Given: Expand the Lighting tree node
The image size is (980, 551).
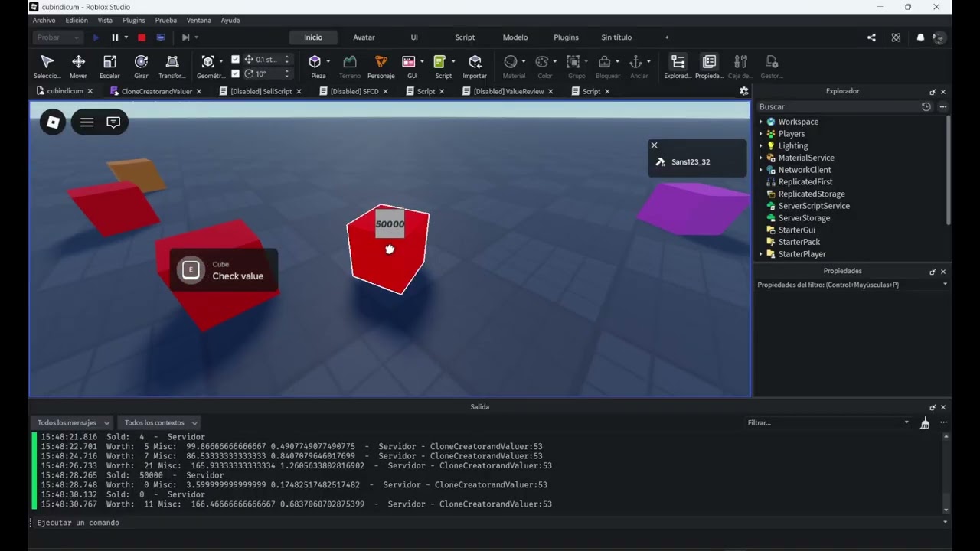Looking at the screenshot, I should [x=761, y=145].
